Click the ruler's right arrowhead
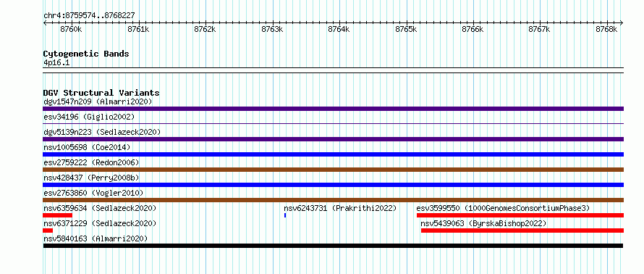Viewport: 644px width, 274px height. coord(622,23)
